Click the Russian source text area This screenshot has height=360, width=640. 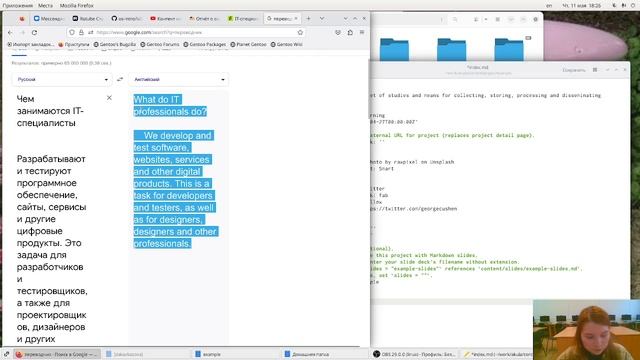(x=51, y=218)
